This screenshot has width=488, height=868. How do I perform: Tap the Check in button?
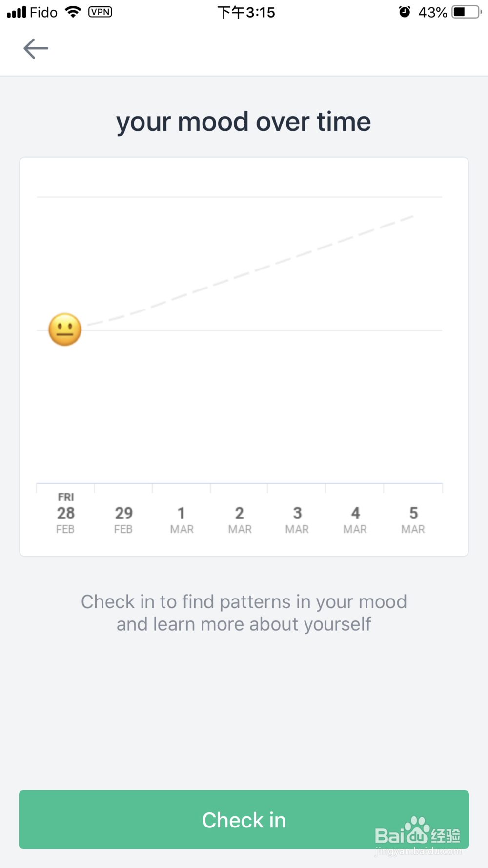(244, 820)
